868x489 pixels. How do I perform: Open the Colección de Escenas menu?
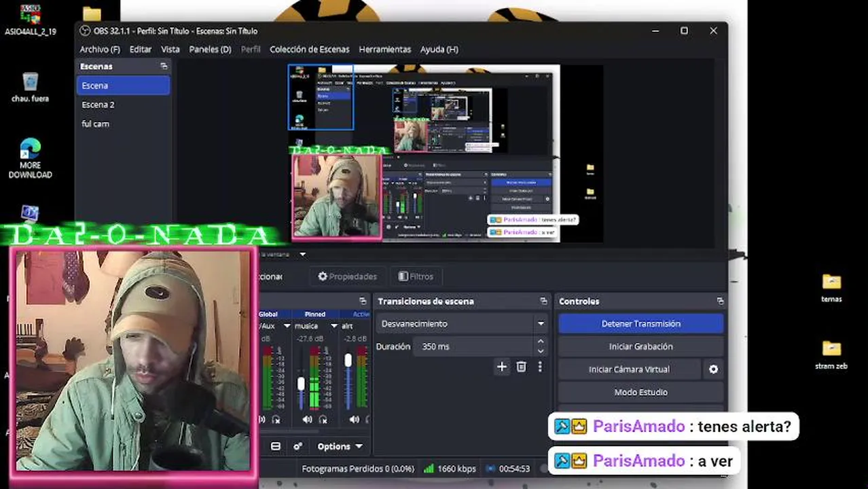coord(309,50)
